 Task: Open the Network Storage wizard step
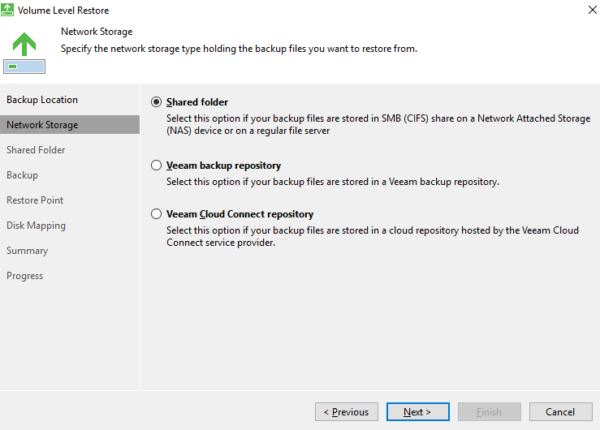click(42, 125)
